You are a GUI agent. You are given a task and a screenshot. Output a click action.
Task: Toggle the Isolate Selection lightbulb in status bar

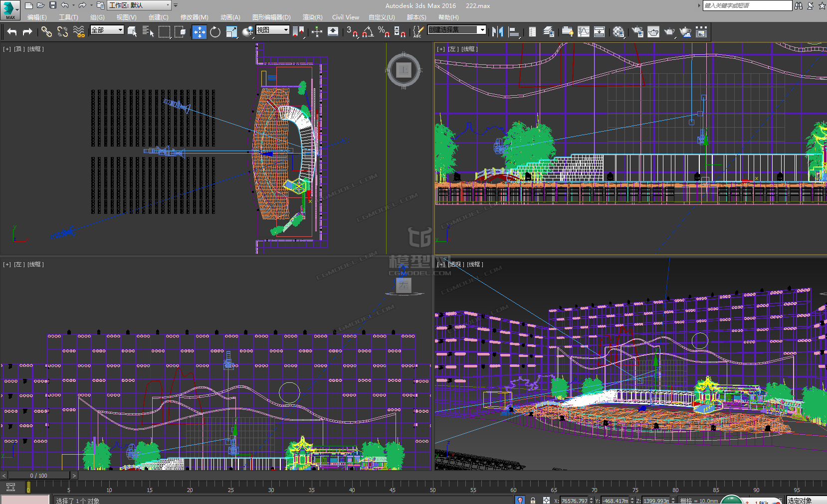coord(520,501)
